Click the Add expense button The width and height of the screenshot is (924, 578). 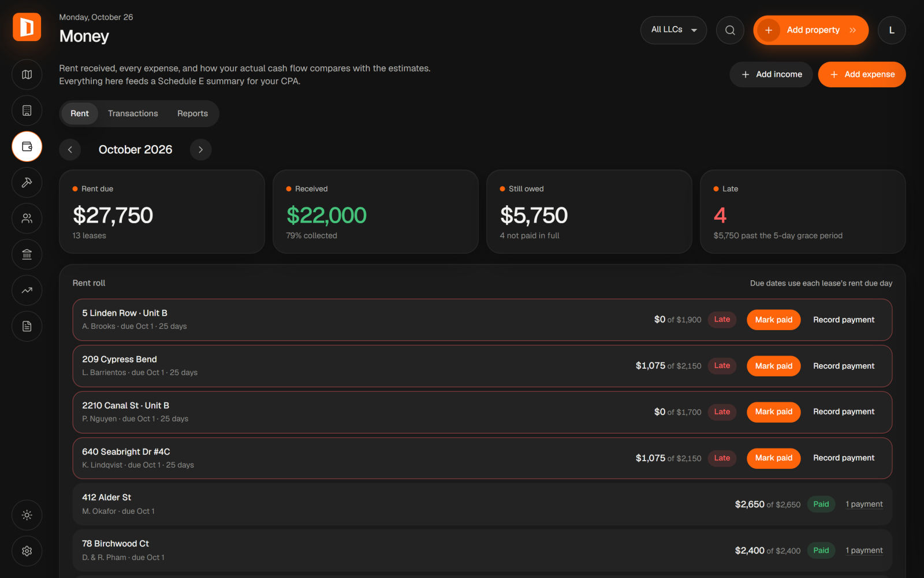tap(862, 75)
